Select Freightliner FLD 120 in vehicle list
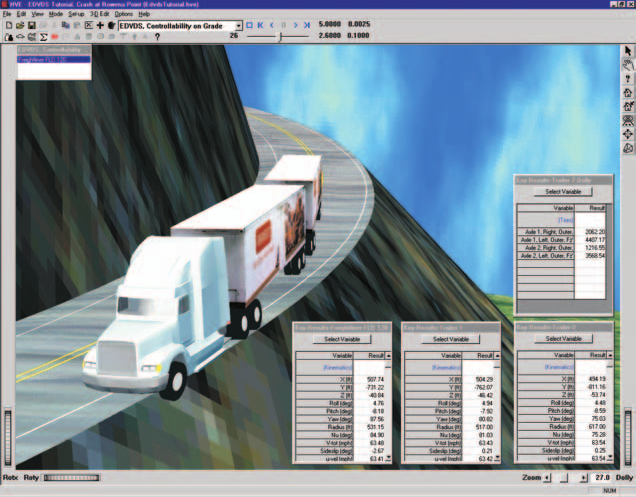This screenshot has height=497, width=636. (54, 60)
